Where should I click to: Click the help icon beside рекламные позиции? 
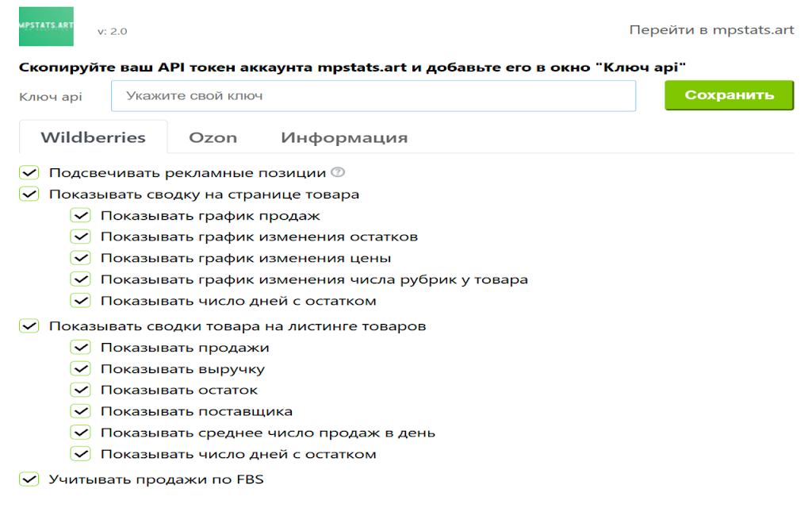click(338, 172)
